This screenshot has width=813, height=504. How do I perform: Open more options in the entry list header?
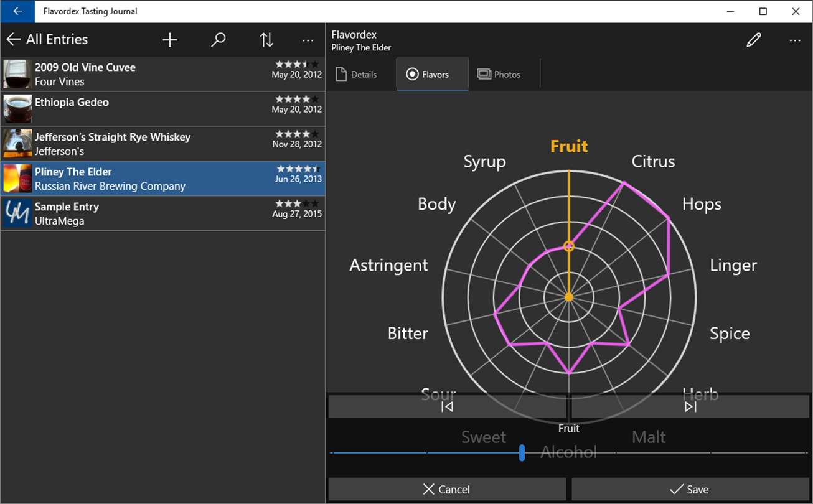(308, 40)
